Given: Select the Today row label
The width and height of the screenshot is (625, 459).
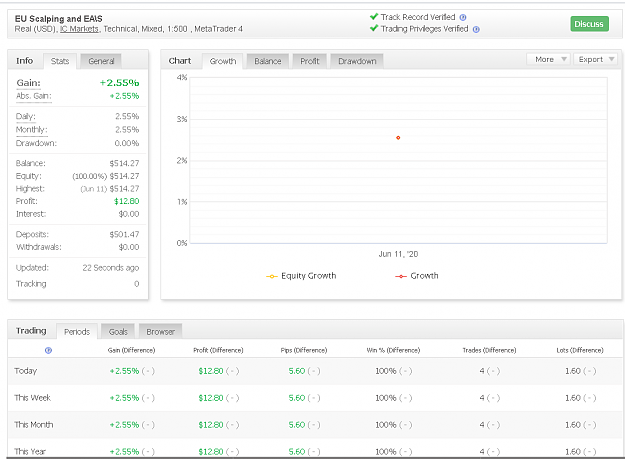Looking at the screenshot, I should 26,371.
